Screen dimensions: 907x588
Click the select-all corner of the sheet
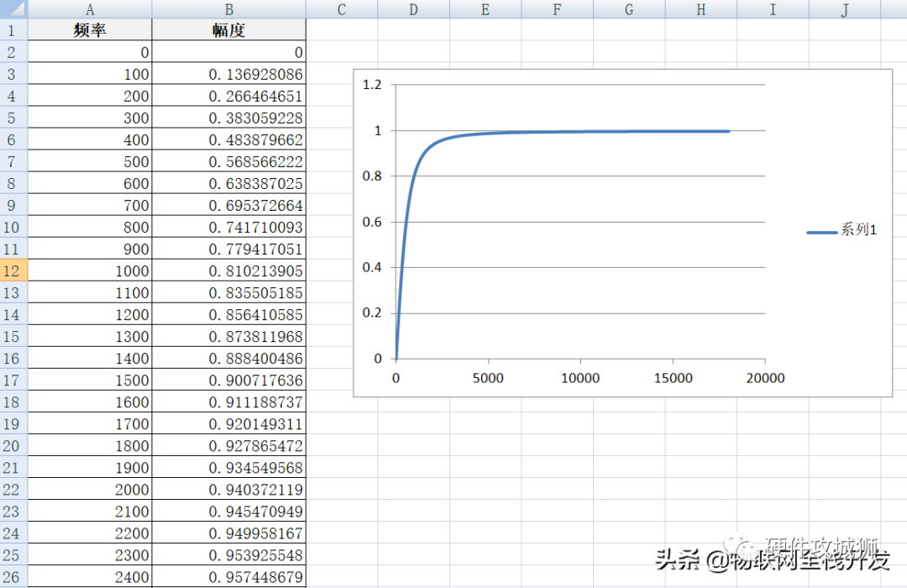tap(13, 8)
